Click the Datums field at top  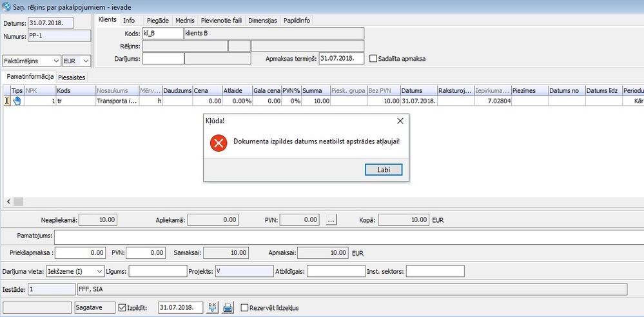[x=50, y=23]
